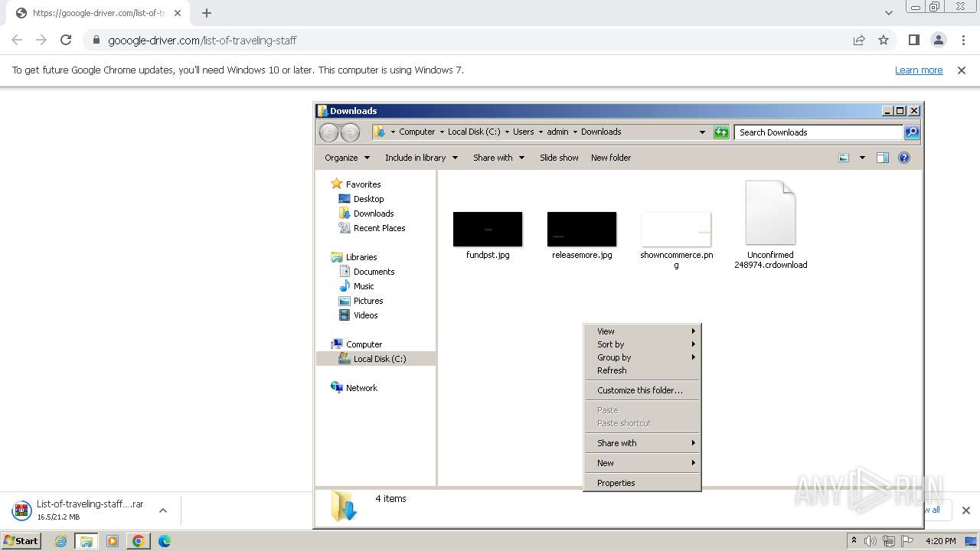Choose Customize this folder
This screenshot has height=551, width=980.
642,390
